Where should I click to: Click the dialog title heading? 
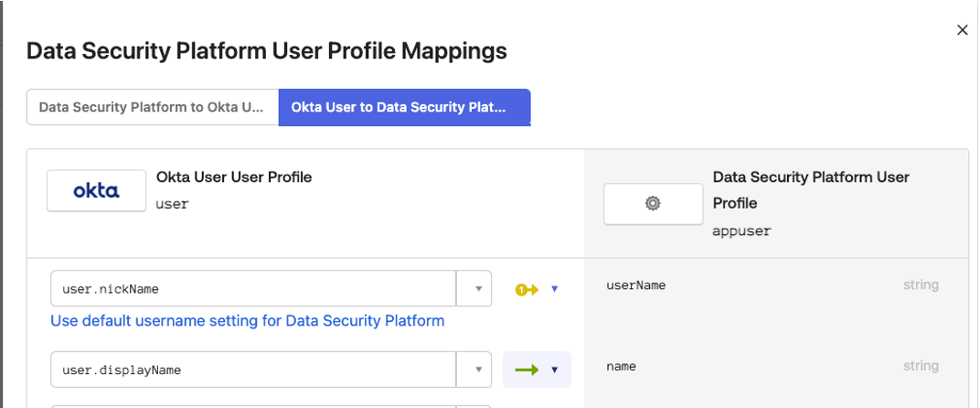point(266,50)
